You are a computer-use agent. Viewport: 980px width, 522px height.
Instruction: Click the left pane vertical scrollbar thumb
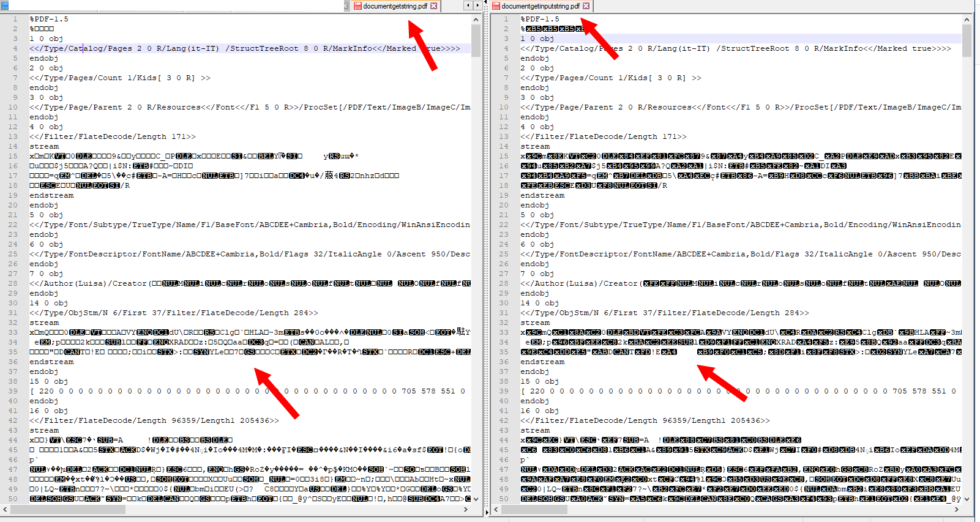point(476,40)
